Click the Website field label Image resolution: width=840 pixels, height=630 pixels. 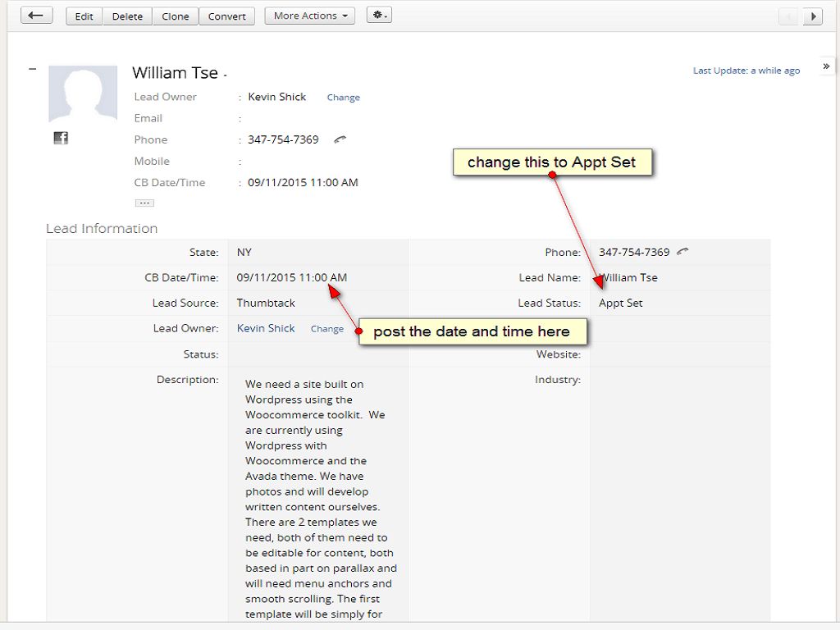[558, 354]
